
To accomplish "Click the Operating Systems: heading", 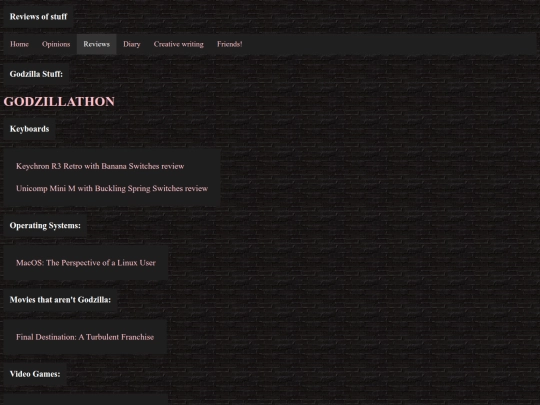I will [45, 226].
